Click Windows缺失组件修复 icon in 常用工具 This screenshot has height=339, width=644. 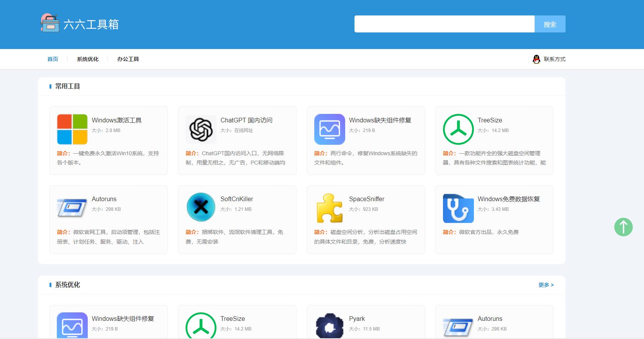click(330, 129)
